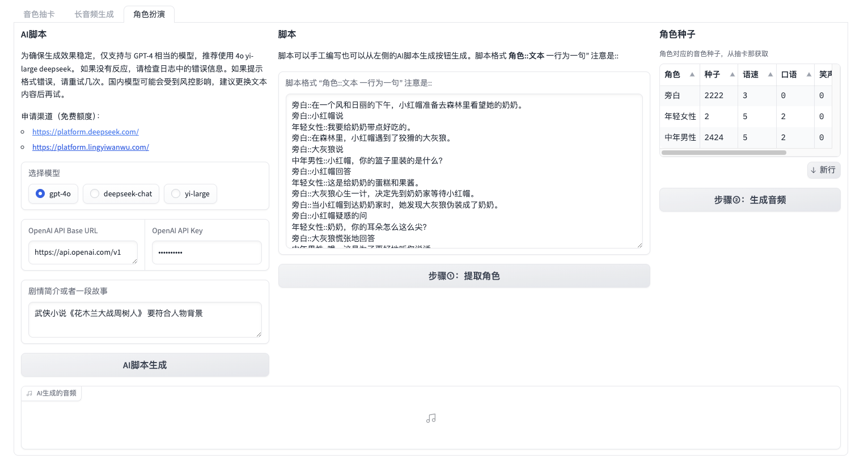Switch to the 音色抽卡 tab
868x463 pixels.
pos(39,14)
